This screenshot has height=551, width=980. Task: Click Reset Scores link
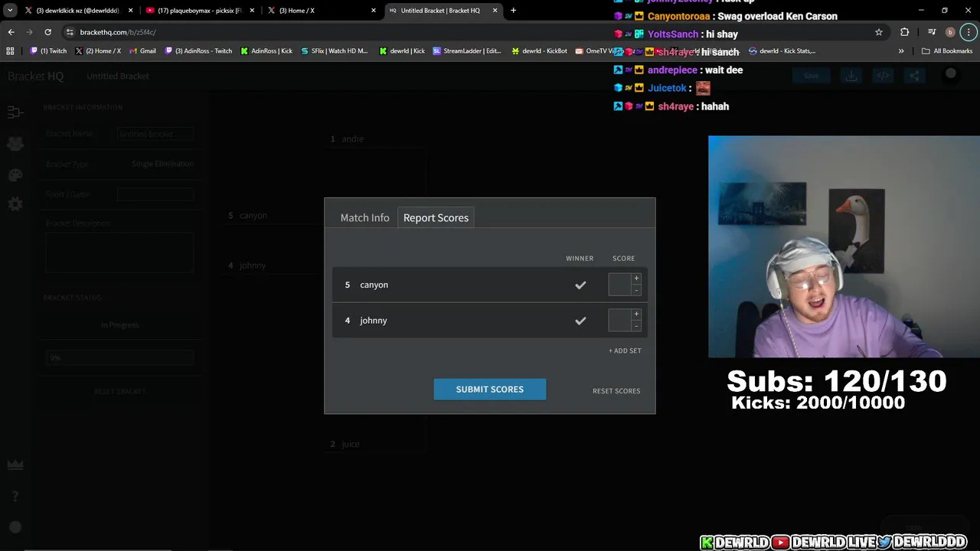(616, 391)
